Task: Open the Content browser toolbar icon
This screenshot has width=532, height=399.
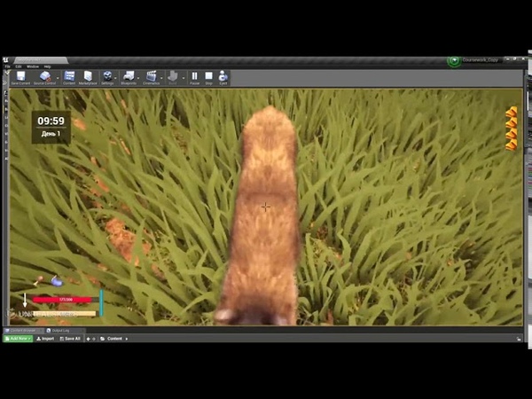Action: [68, 77]
